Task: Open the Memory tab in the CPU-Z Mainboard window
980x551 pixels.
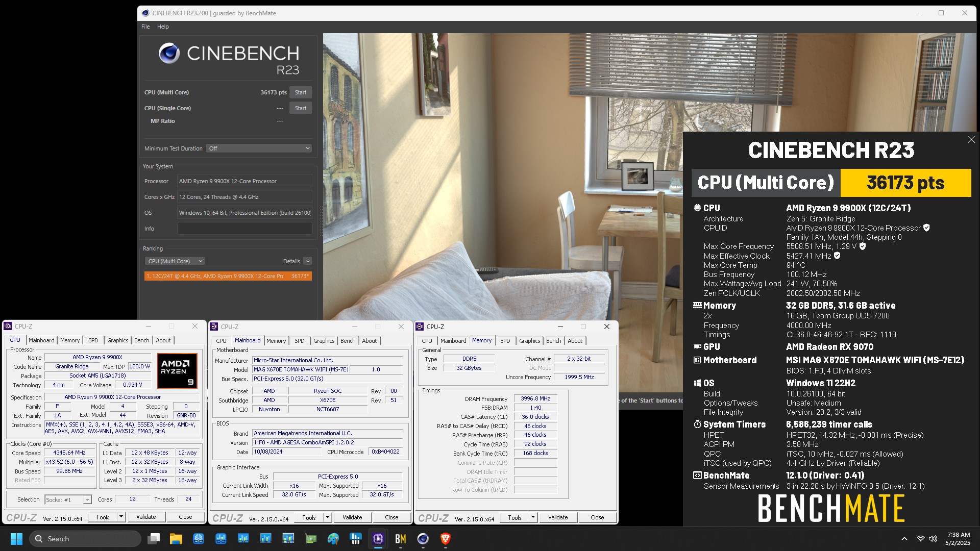Action: click(x=276, y=341)
